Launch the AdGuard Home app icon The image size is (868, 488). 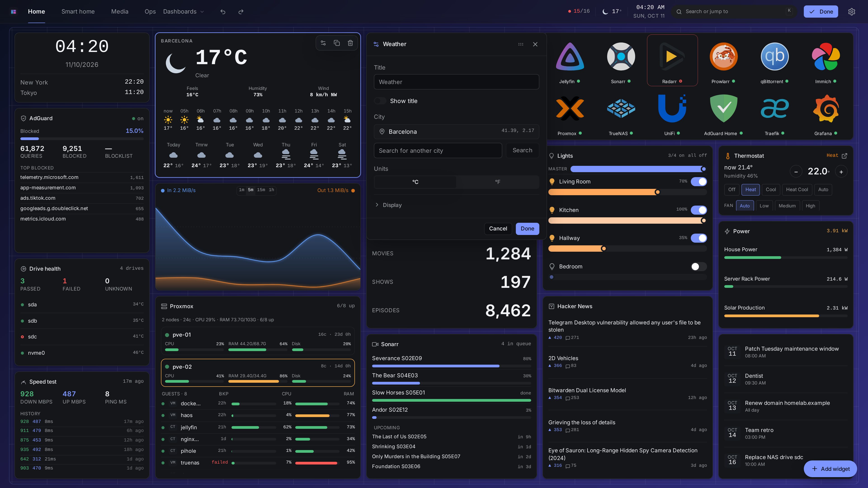[x=723, y=108]
